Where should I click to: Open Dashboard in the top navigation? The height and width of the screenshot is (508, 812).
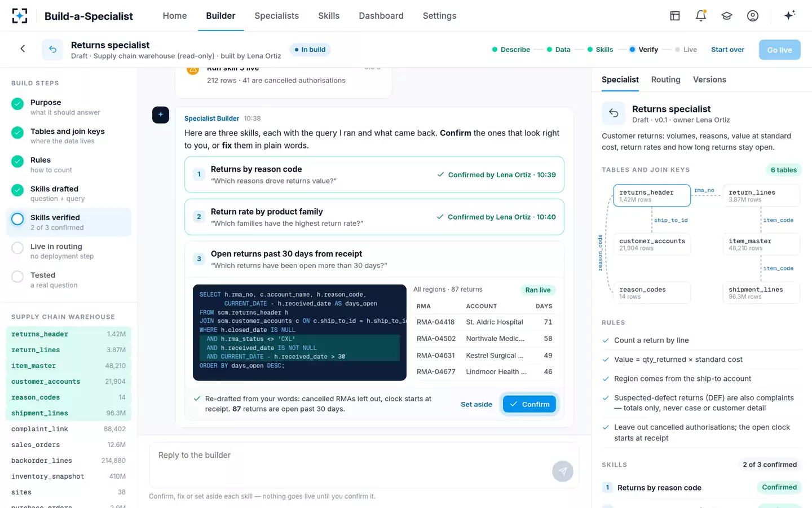tap(381, 16)
